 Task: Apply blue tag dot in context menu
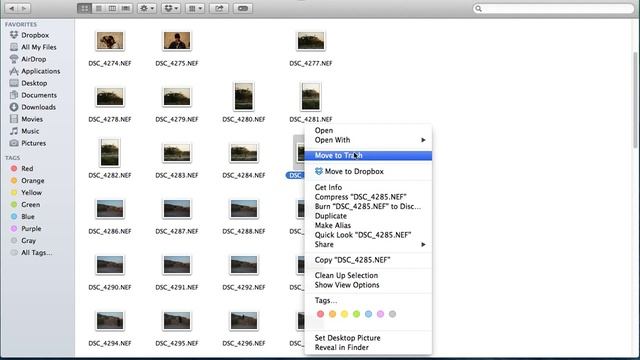point(368,314)
